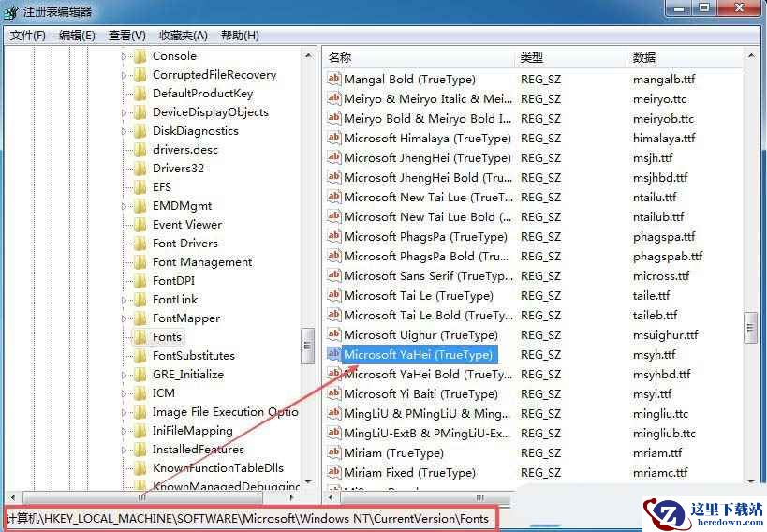Click the folder icon beside EFS
This screenshot has width=767, height=532.
pos(140,187)
